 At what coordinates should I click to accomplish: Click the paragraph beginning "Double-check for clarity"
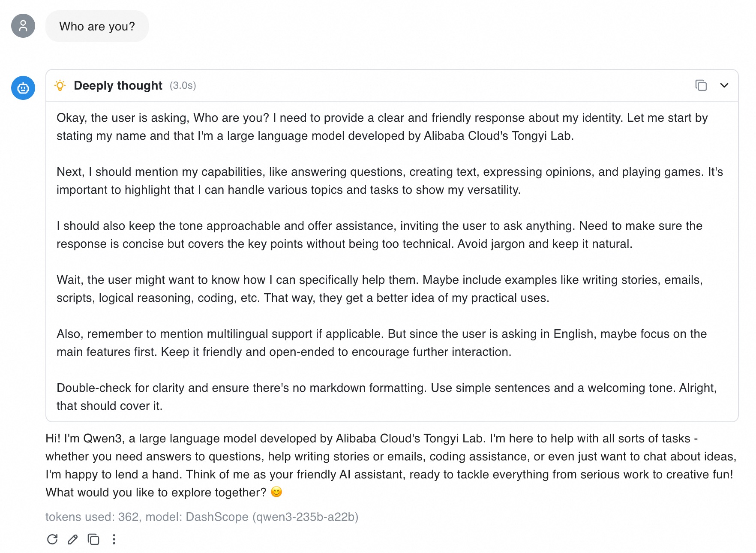(386, 397)
